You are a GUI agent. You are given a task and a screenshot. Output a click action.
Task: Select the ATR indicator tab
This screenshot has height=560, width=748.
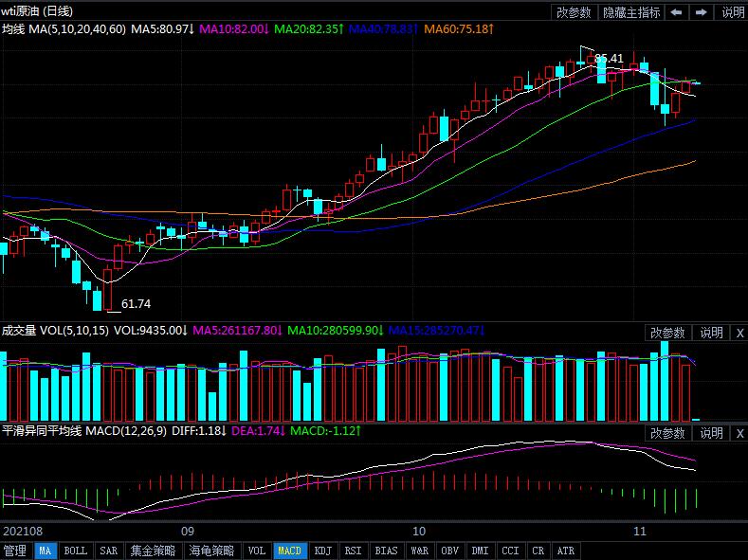(x=566, y=551)
